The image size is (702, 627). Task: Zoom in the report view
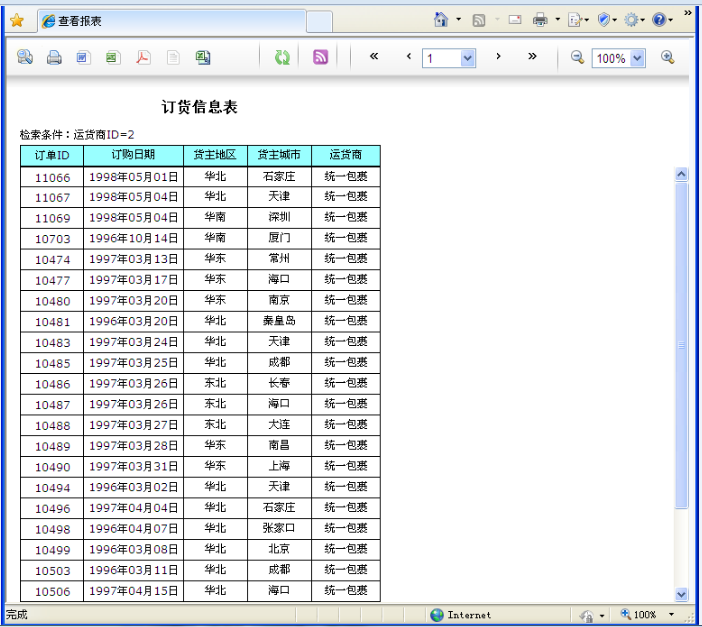pyautogui.click(x=668, y=57)
